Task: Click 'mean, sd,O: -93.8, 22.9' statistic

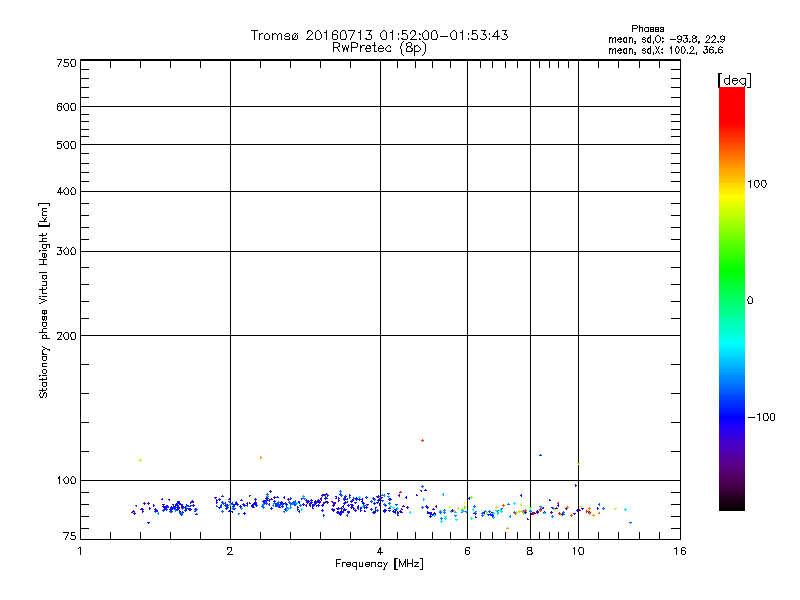Action: click(666, 39)
